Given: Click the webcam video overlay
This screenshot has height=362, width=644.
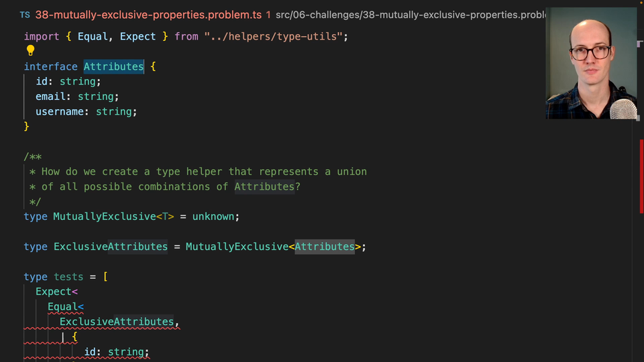Looking at the screenshot, I should pyautogui.click(x=591, y=63).
